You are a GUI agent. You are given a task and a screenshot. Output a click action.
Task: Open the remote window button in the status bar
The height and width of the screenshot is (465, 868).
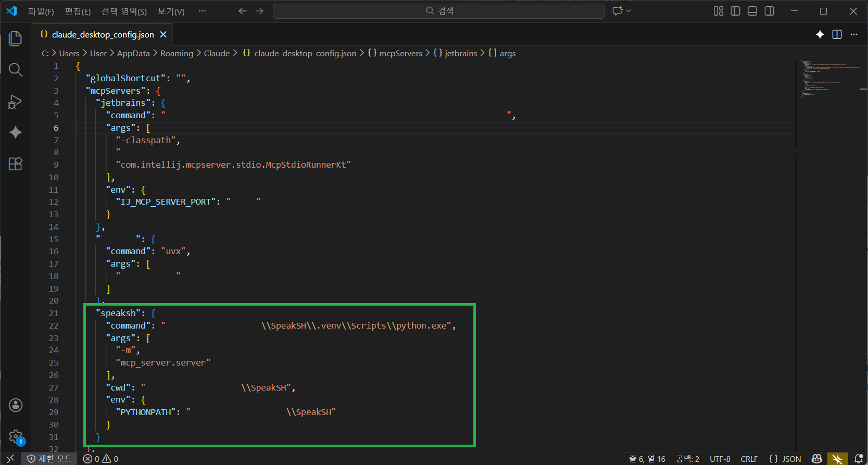click(10, 459)
